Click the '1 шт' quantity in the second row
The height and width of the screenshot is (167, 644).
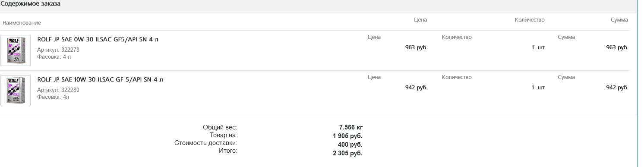[538, 88]
